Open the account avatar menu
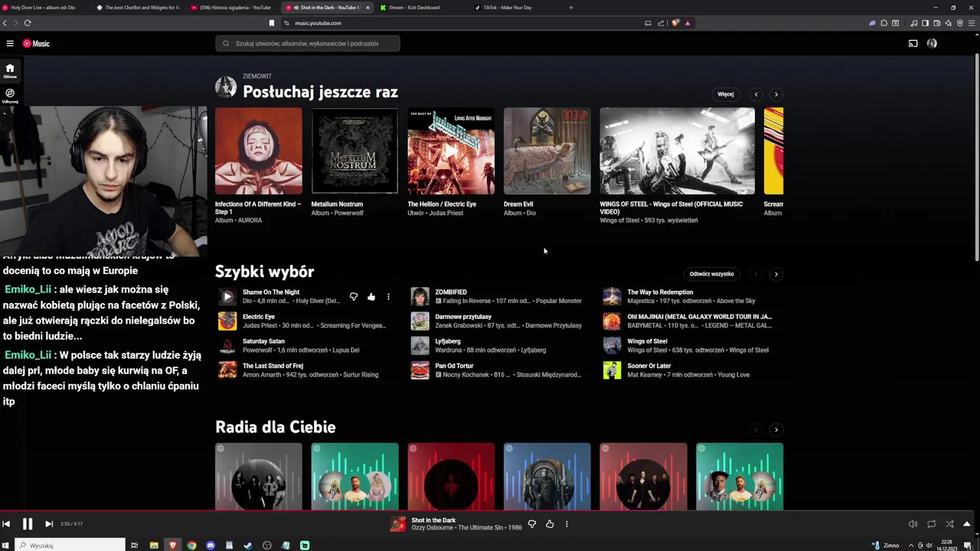The image size is (980, 551). coord(932,44)
